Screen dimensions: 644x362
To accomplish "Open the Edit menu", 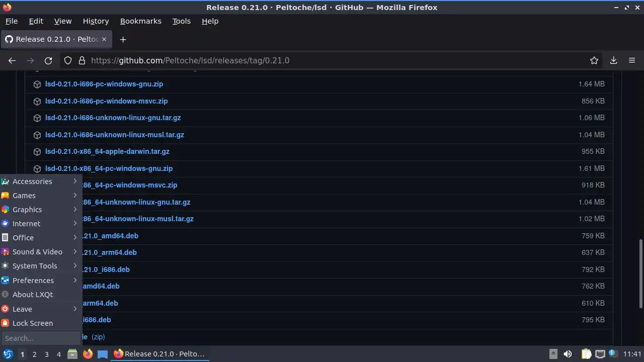I will [x=36, y=21].
